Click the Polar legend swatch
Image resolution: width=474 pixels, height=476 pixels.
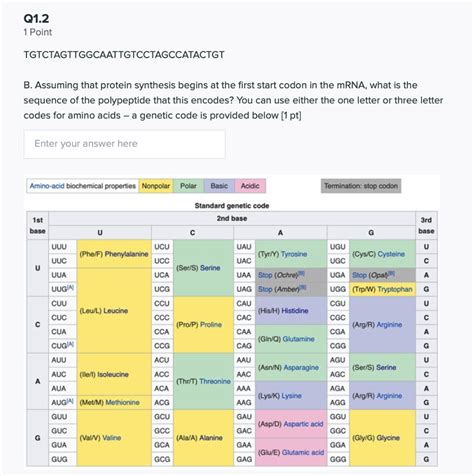coord(188,186)
